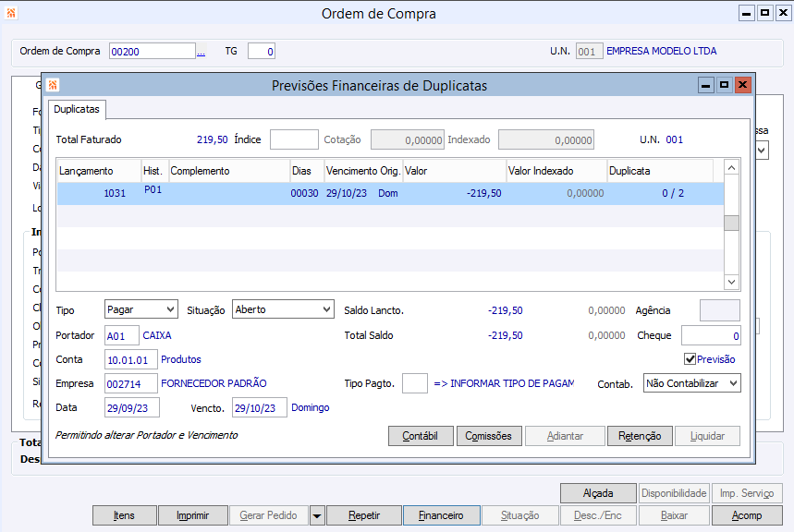Expand the Situação dropdown showing Aberto
This screenshot has width=794, height=532.
coord(283,309)
